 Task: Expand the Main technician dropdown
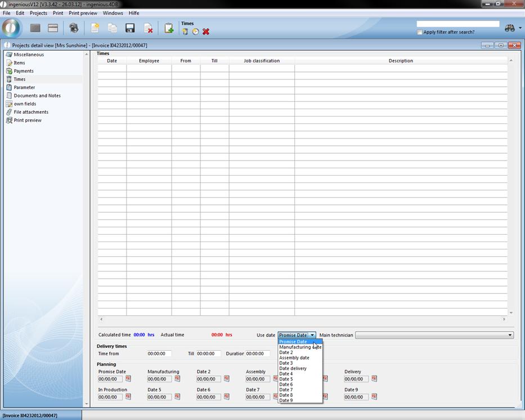[x=510, y=335]
